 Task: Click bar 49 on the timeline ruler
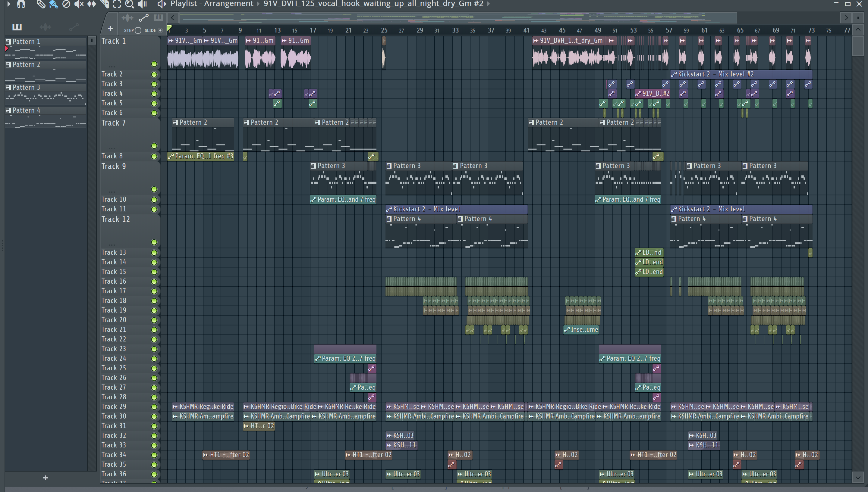point(598,30)
